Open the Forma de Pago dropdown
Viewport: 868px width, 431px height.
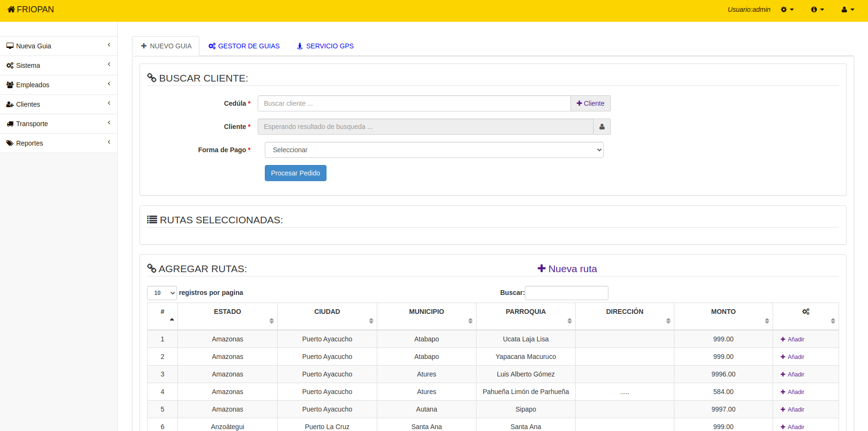coord(434,150)
